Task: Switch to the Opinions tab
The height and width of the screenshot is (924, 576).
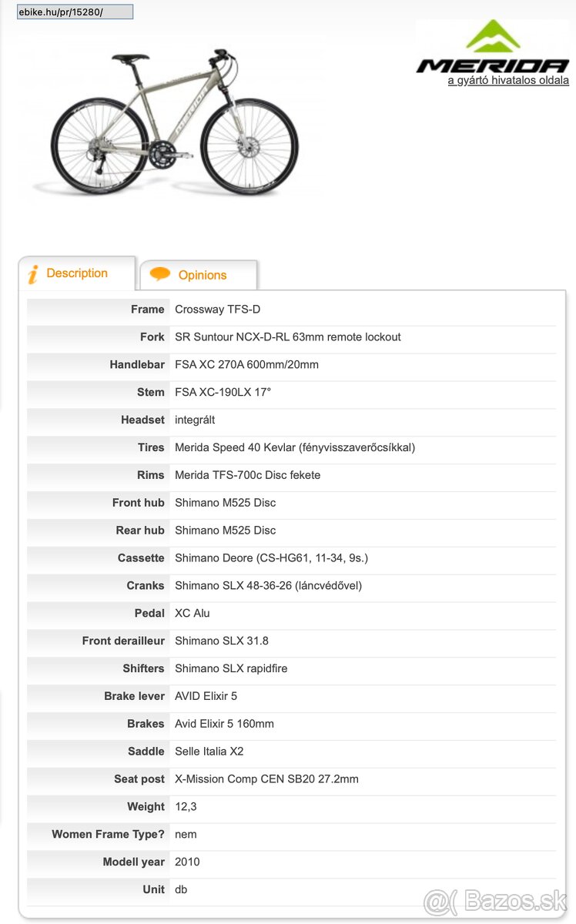Action: pos(203,275)
